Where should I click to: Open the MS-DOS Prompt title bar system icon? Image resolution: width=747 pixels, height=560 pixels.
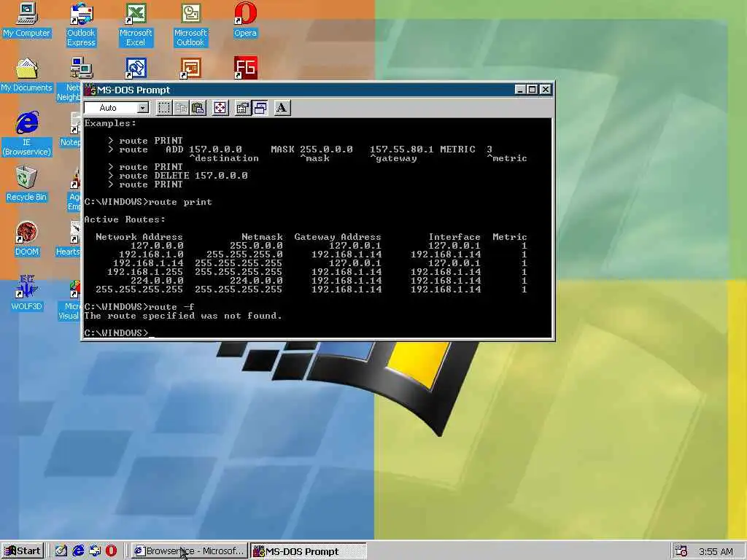[90, 90]
